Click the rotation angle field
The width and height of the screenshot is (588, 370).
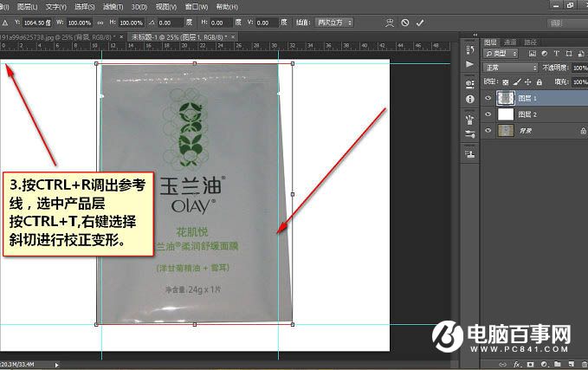[171, 23]
